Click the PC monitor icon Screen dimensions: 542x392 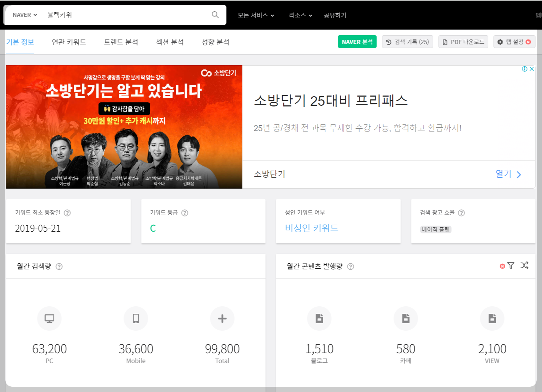pos(49,319)
